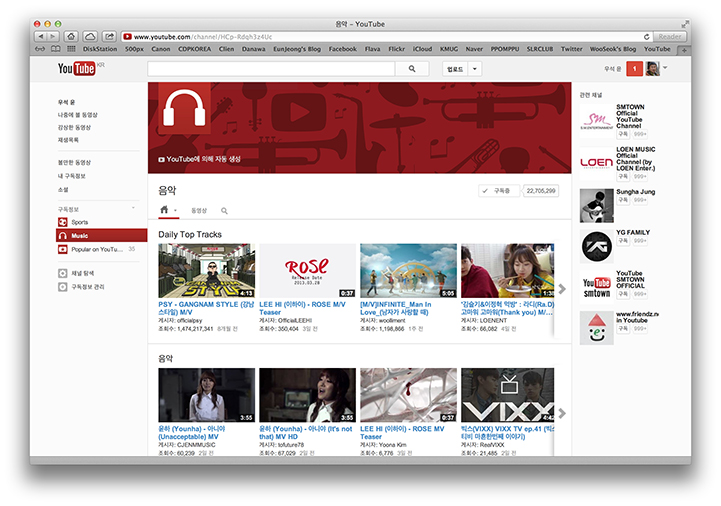Click the officialpsy uploader link
This screenshot has height=506, width=721.
(x=189, y=320)
